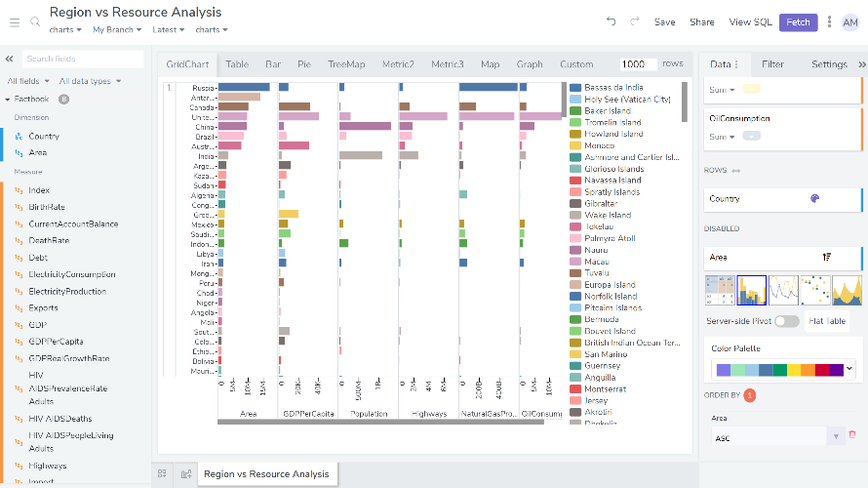868x488 pixels.
Task: Click the search magnifier icon
Action: [34, 20]
